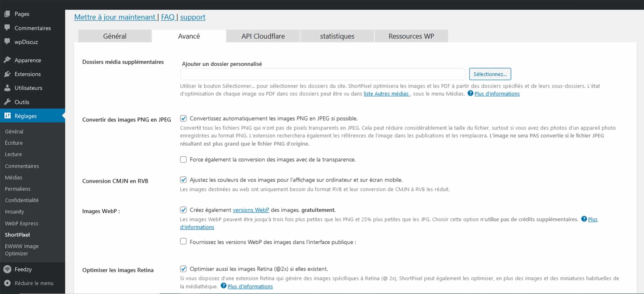Click help icon beside Retina Plus d'informations
644x294 pixels.
[x=224, y=286]
